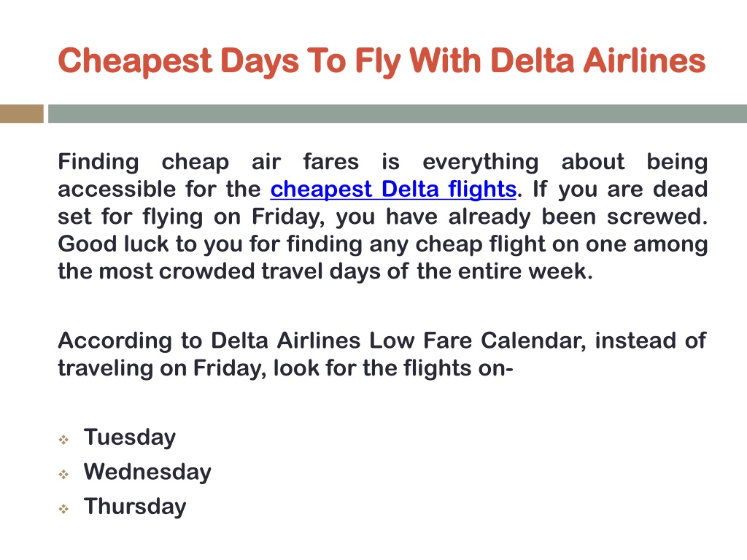Select the tan accent block left of bar
Image resolution: width=747 pixels, height=560 pixels.
(21, 114)
